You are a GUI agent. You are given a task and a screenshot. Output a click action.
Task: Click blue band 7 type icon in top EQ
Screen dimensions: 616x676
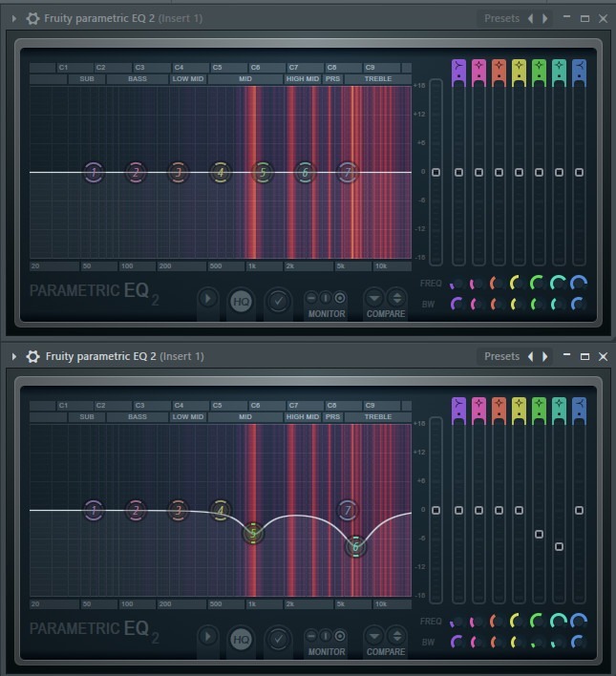(x=579, y=66)
